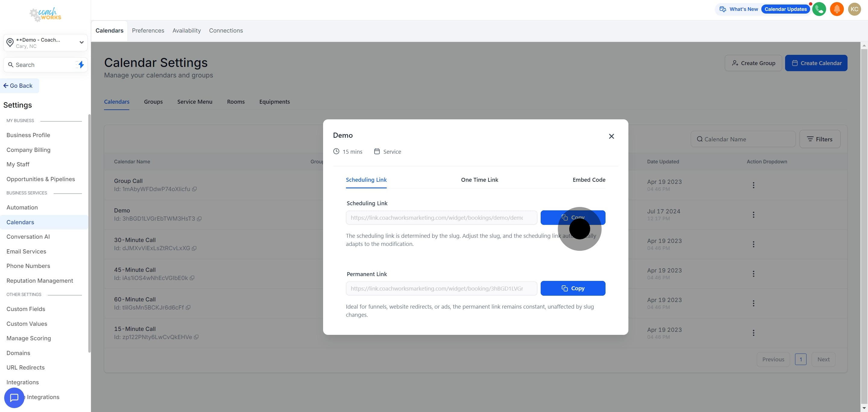Image resolution: width=868 pixels, height=412 pixels.
Task: Open the Group Call row action dropdown
Action: (753, 185)
